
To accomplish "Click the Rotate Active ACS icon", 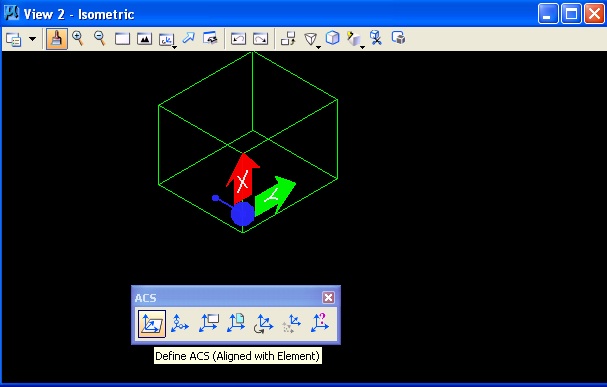I will point(264,324).
